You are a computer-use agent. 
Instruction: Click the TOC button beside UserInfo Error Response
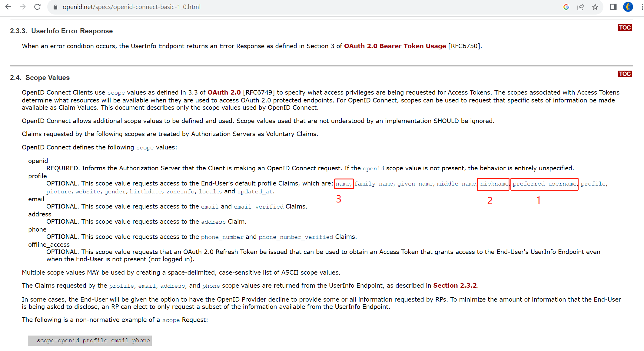625,27
